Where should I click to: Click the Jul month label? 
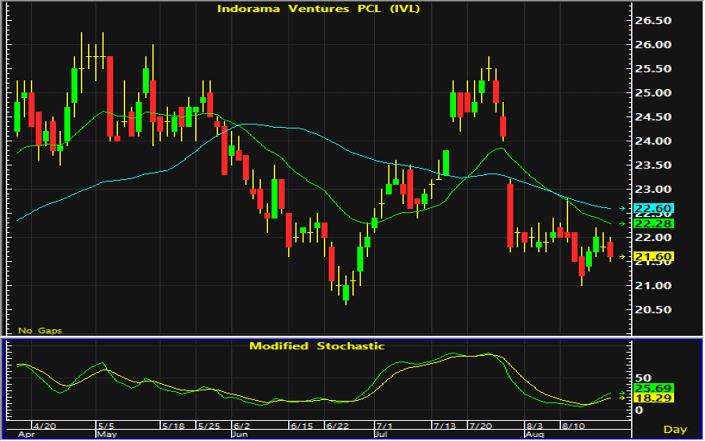click(x=381, y=435)
